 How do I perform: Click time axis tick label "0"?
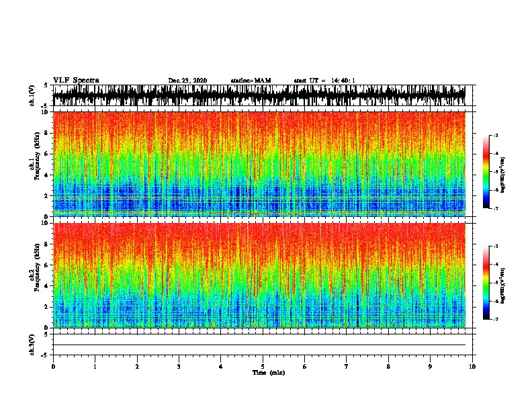pyautogui.click(x=53, y=367)
